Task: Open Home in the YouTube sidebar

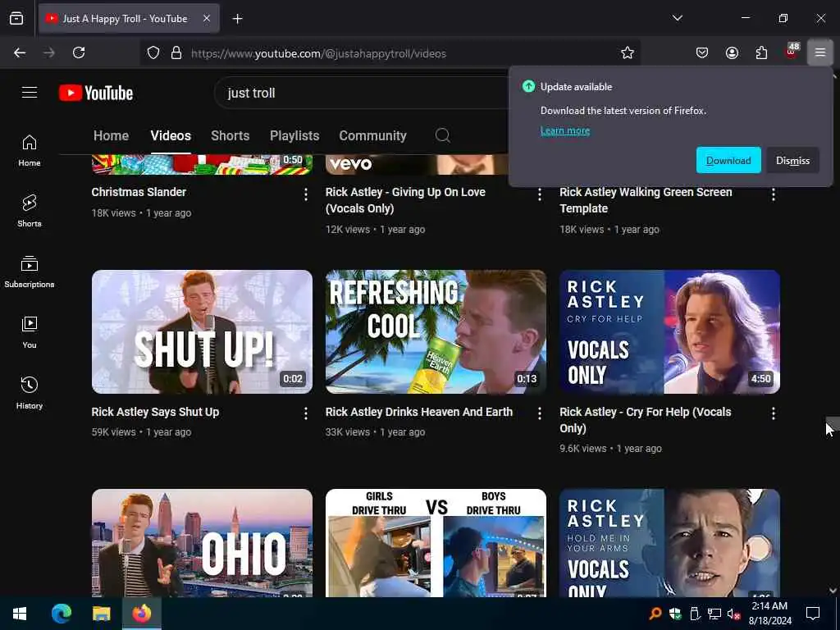Action: tap(30, 151)
